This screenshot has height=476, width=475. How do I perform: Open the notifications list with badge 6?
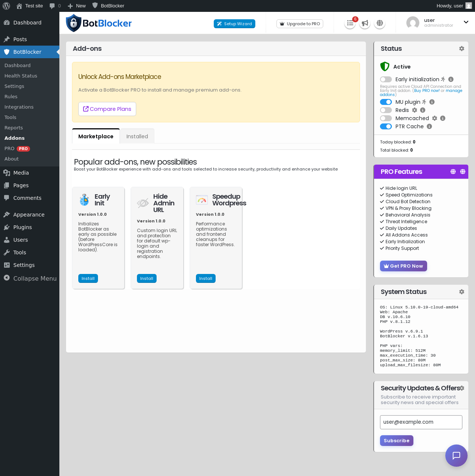350,23
